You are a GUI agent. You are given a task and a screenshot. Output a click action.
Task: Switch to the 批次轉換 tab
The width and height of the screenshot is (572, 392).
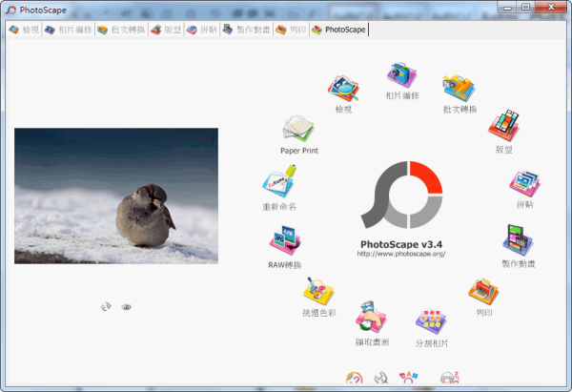121,31
